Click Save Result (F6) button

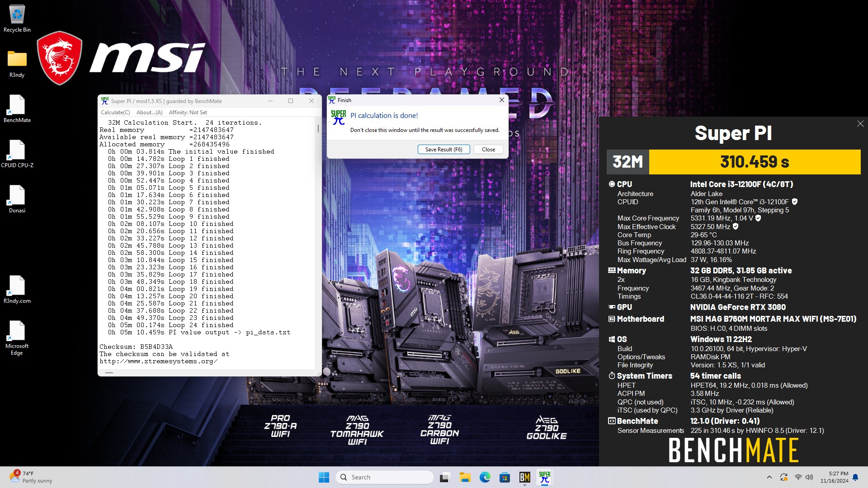(x=443, y=150)
